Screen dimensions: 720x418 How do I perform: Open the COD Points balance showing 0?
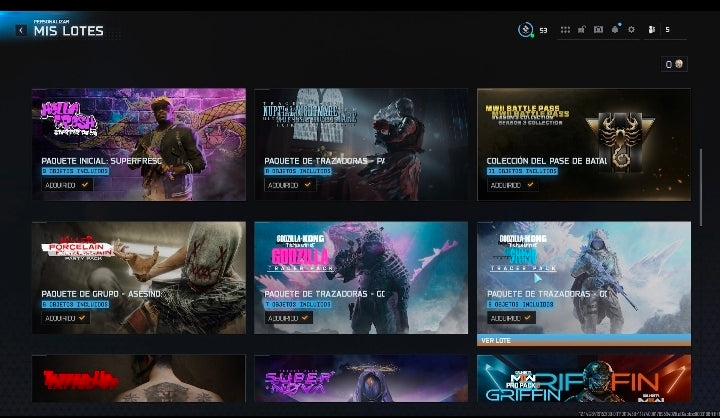point(674,64)
